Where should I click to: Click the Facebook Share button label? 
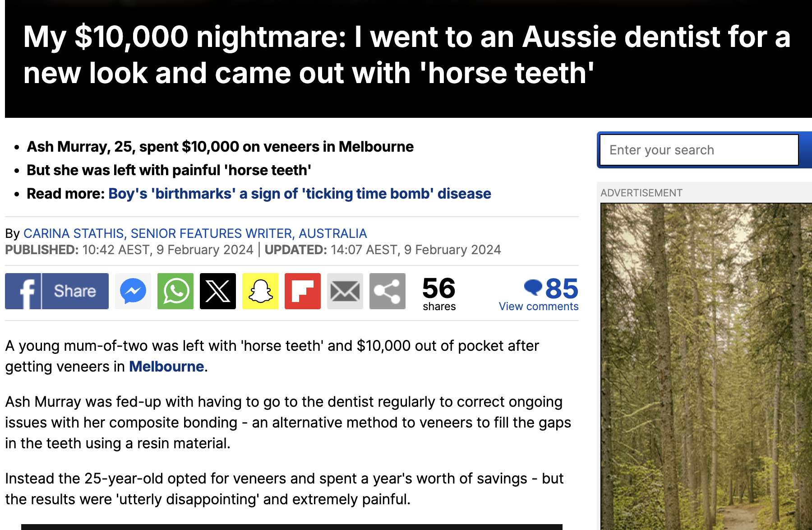[75, 291]
